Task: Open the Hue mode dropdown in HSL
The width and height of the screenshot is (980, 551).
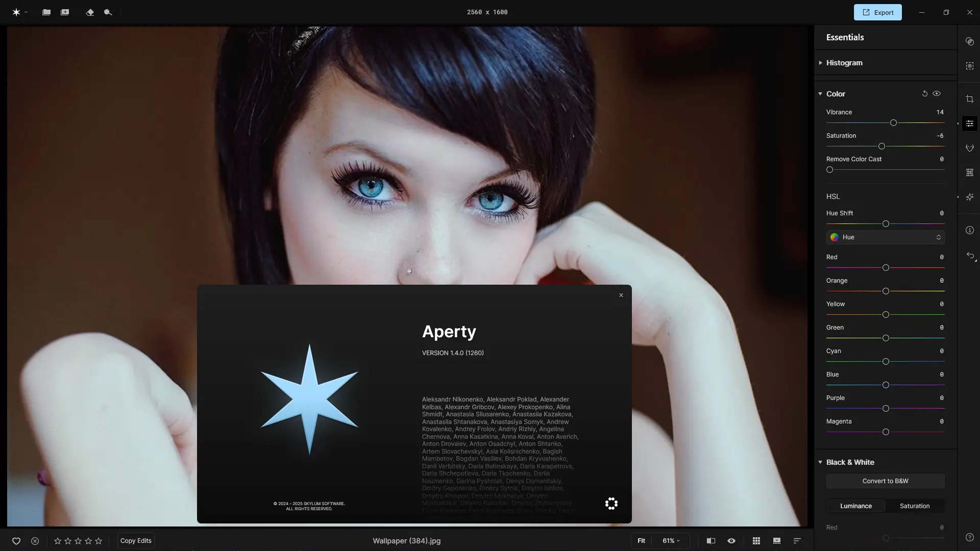Action: [885, 237]
